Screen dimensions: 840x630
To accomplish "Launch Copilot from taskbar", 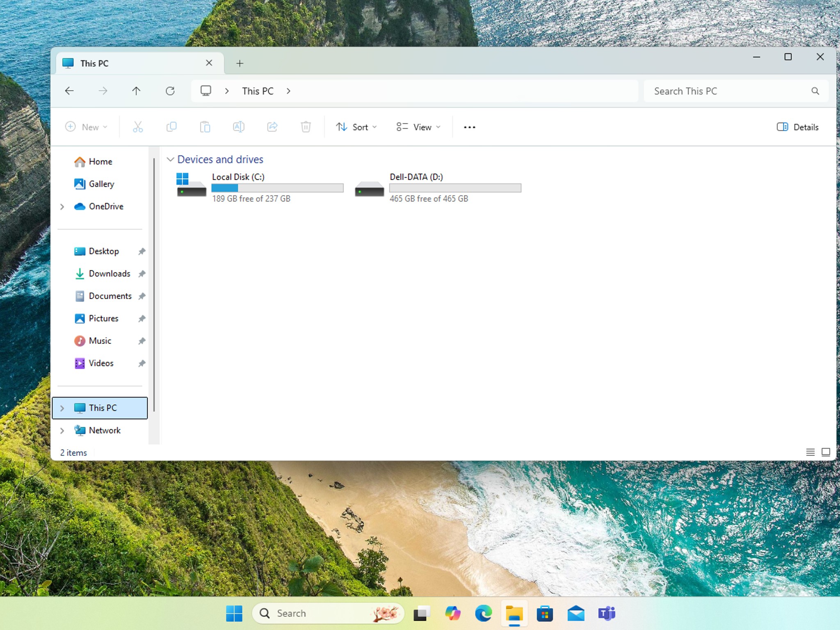I will 453,614.
